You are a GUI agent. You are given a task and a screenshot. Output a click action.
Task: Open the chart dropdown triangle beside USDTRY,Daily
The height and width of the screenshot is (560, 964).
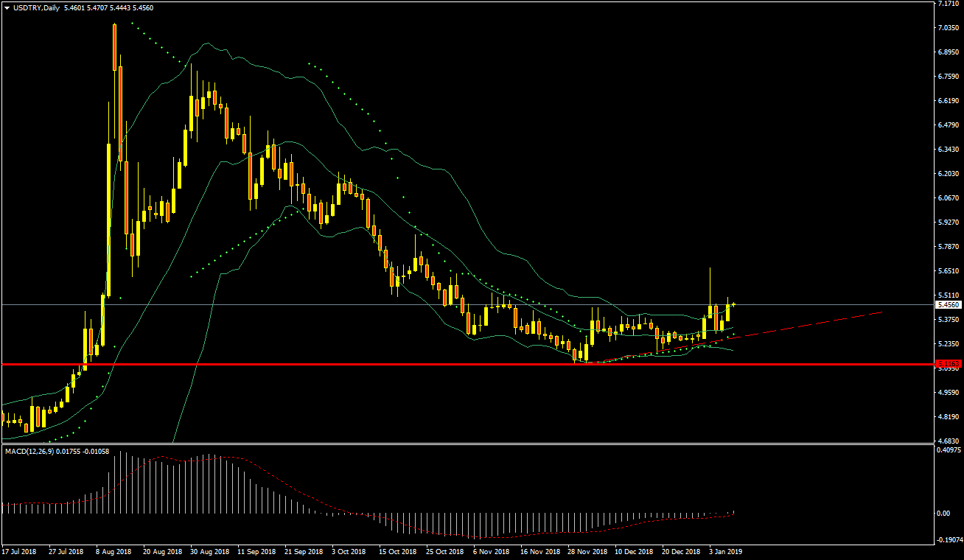7,7
